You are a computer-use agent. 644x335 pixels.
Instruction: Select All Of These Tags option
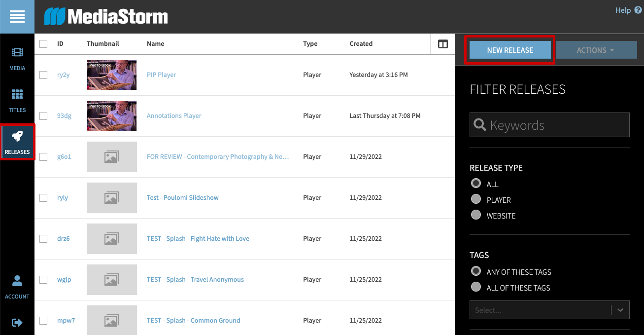coord(476,287)
